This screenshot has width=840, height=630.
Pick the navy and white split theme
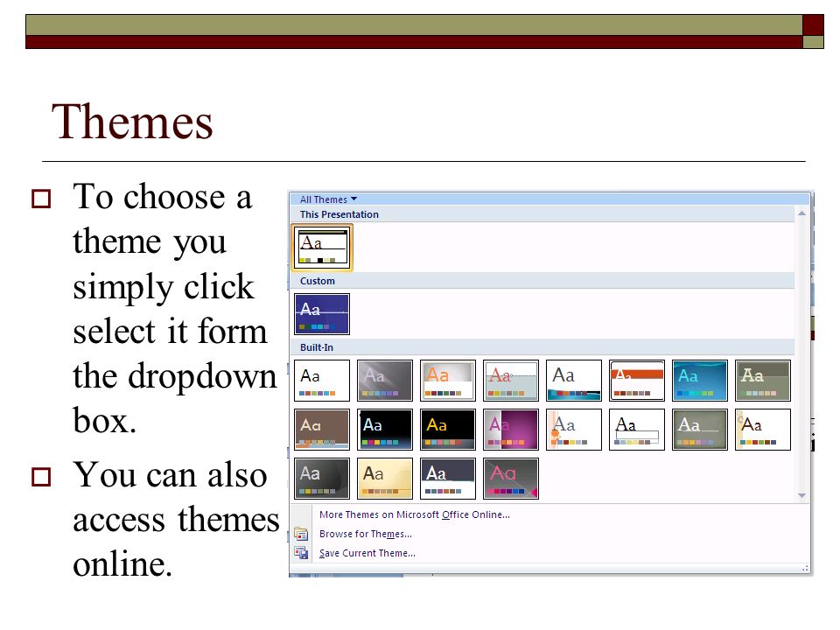pos(448,479)
